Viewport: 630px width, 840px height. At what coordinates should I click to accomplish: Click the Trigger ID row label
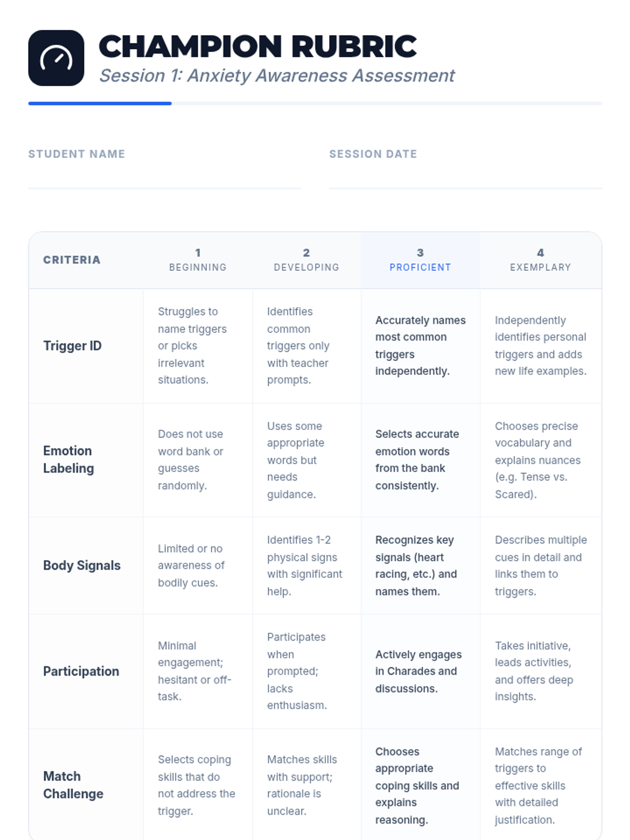pos(72,346)
